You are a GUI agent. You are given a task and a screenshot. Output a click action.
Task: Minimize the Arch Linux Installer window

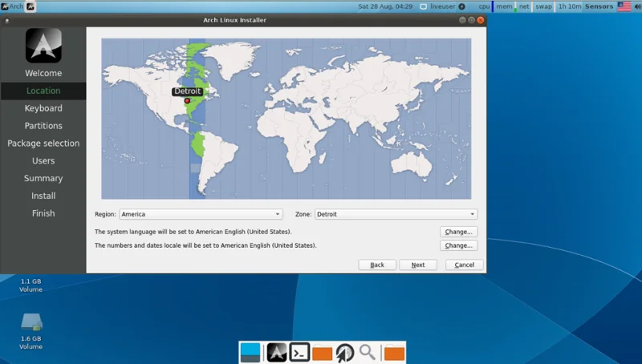point(462,20)
